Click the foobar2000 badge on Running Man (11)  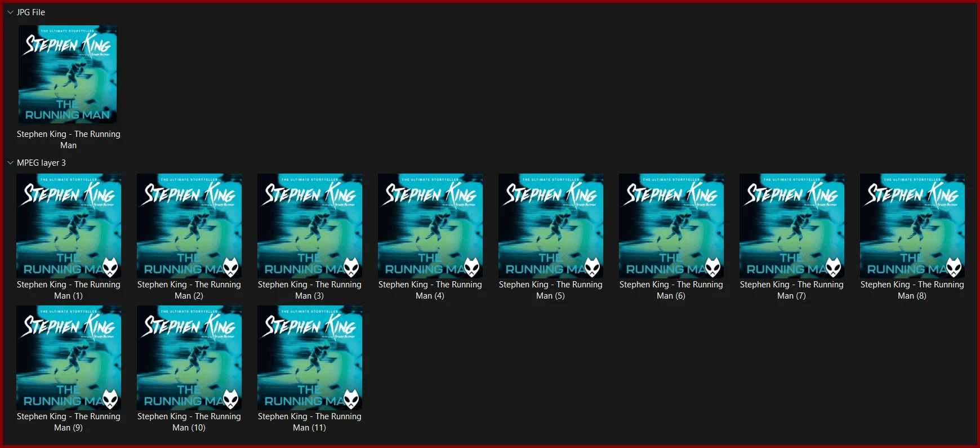(351, 399)
